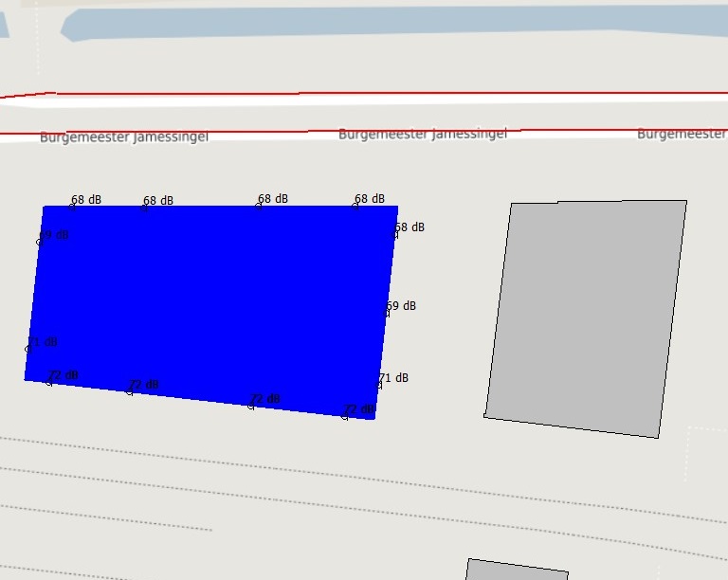Click the leftmost Burgemeester Jamessingel street label
Image resolution: width=728 pixels, height=580 pixels.
tap(124, 137)
